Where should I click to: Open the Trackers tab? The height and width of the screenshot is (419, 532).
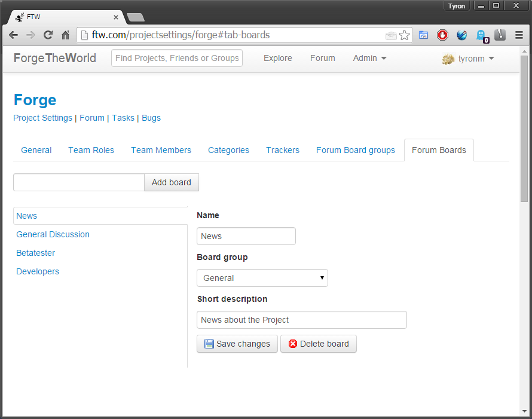(x=283, y=150)
